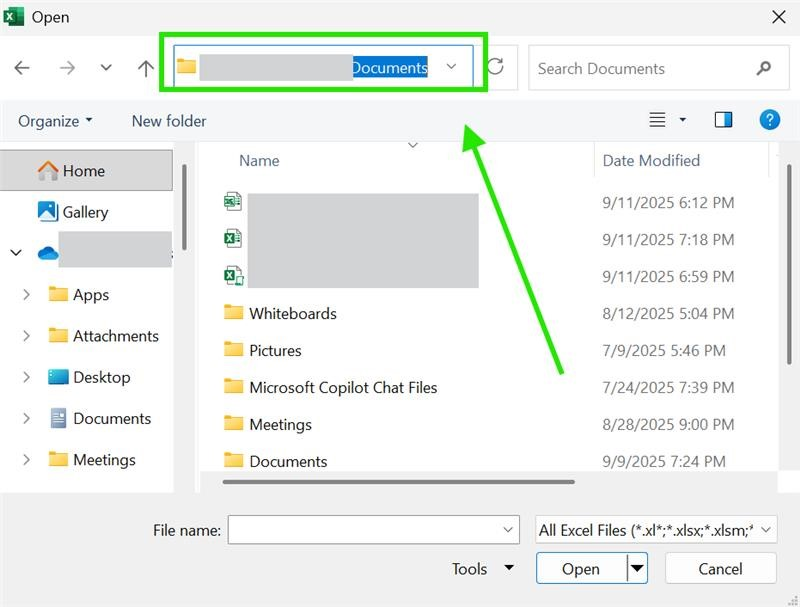
Task: Click the OneDrive cloud icon
Action: (48, 252)
